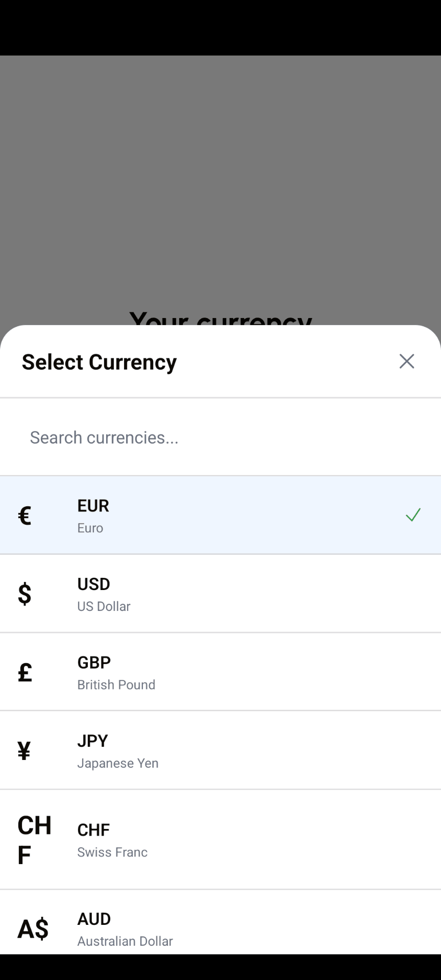Select the JPY currency code

pyautogui.click(x=92, y=741)
